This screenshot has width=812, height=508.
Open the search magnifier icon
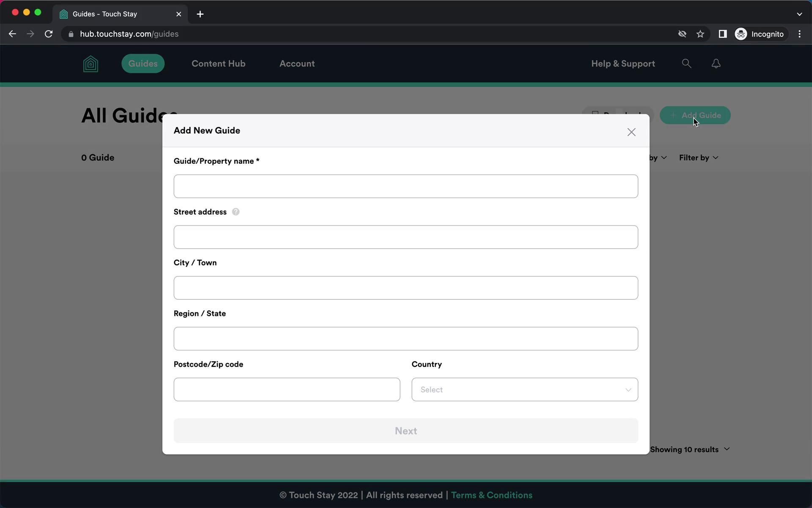(x=686, y=63)
